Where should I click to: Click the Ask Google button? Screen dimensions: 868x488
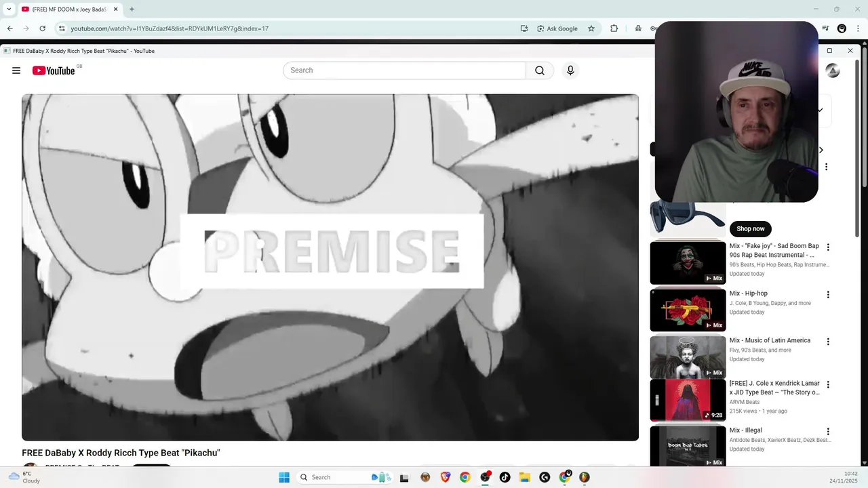pyautogui.click(x=557, y=28)
